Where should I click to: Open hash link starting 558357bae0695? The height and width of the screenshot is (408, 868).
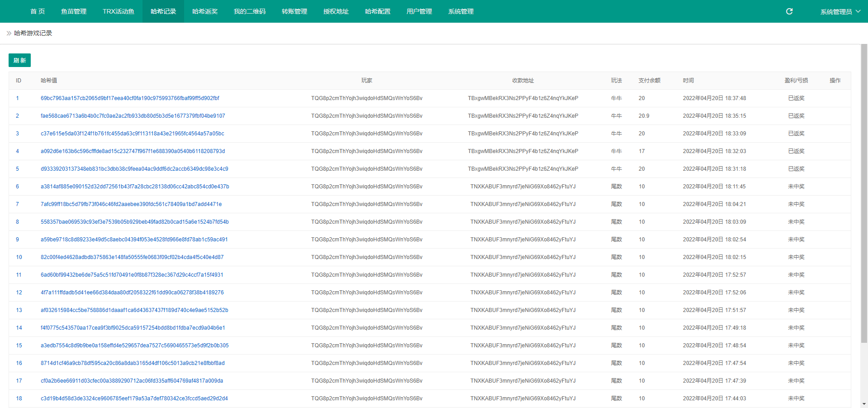coord(134,222)
